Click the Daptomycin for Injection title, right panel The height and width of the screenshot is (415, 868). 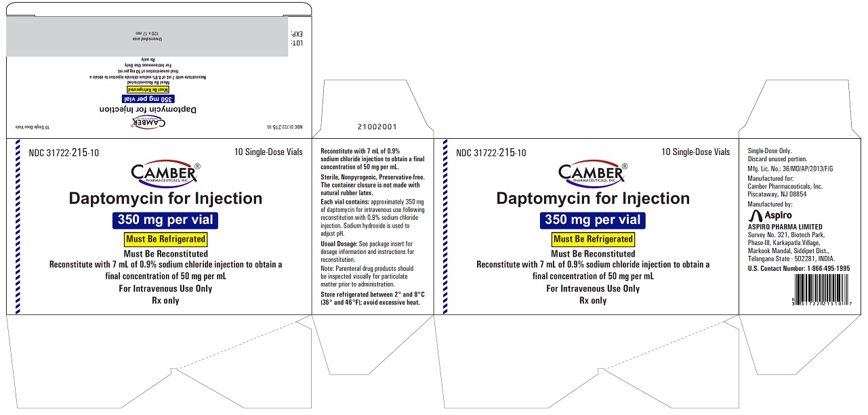click(x=593, y=198)
